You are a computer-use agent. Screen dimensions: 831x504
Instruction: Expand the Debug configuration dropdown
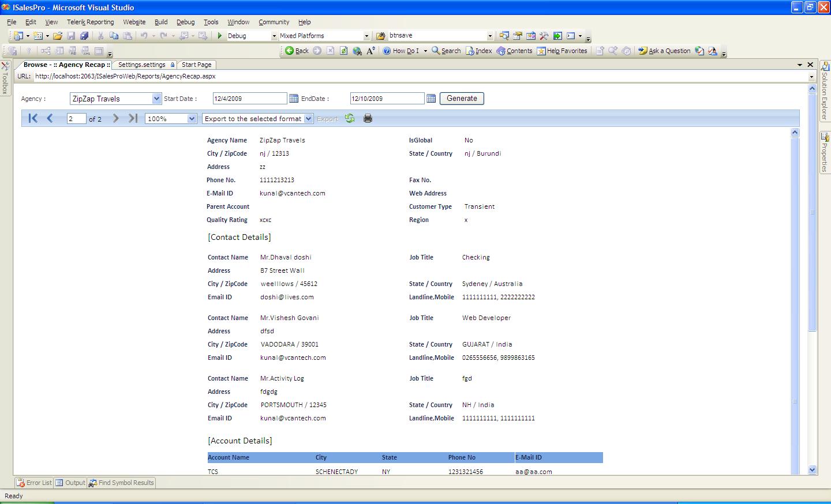pyautogui.click(x=274, y=36)
